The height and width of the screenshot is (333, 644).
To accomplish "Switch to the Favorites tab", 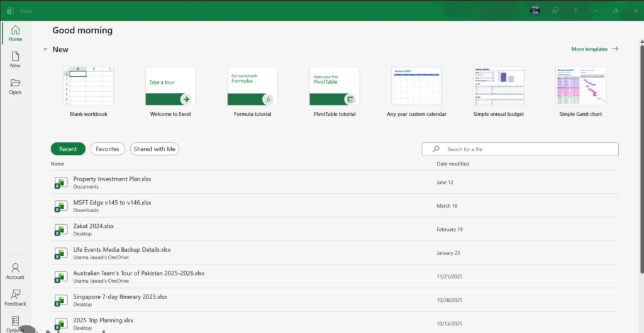I will (108, 149).
